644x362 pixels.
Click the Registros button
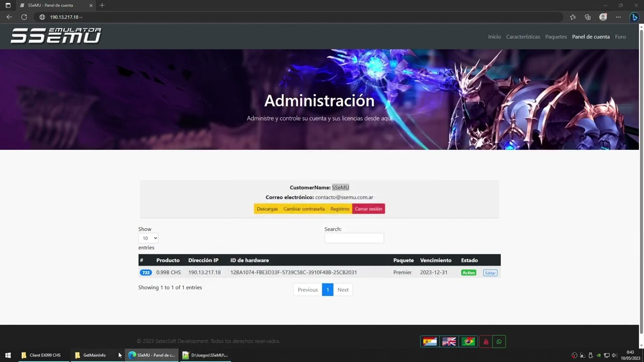point(340,209)
